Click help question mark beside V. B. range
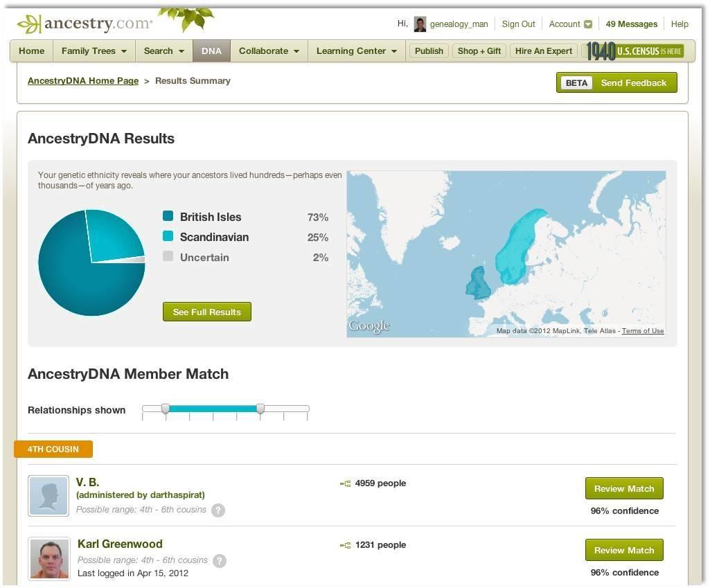The height and width of the screenshot is (588, 710). (x=218, y=510)
